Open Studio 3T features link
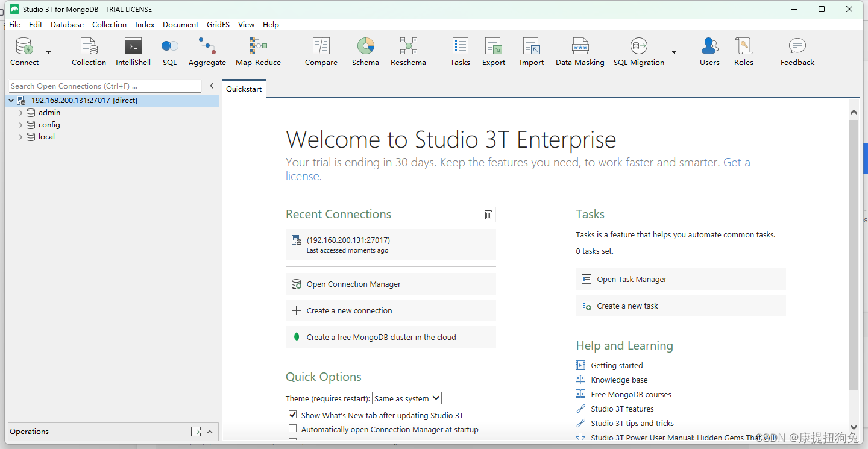This screenshot has height=449, width=868. click(622, 409)
